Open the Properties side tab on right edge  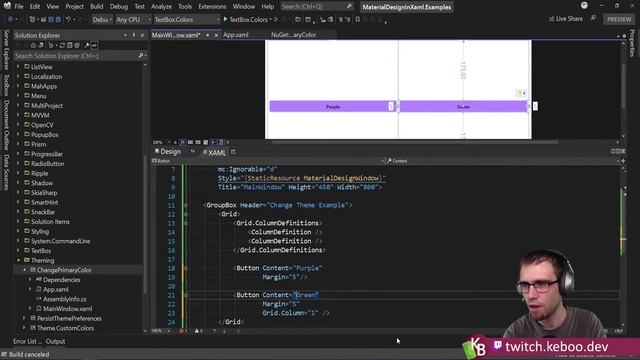(632, 43)
